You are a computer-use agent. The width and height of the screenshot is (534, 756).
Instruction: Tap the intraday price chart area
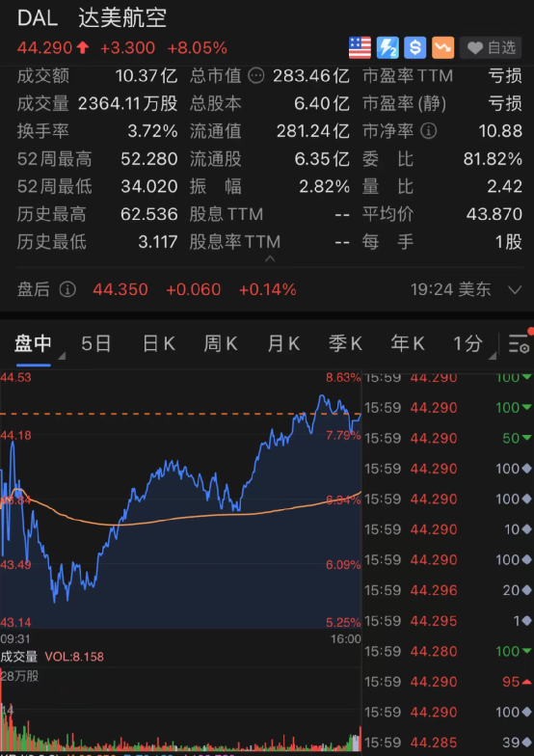(181, 499)
